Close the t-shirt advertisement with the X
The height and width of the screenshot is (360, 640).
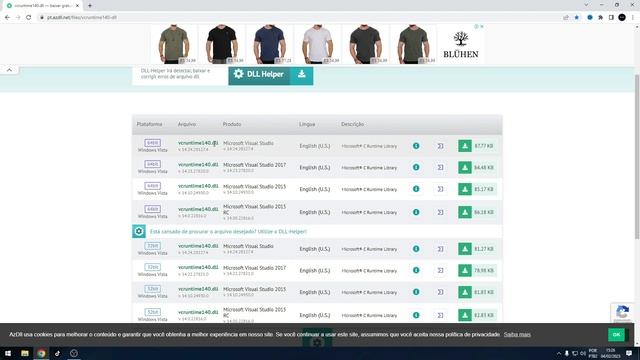click(x=482, y=27)
